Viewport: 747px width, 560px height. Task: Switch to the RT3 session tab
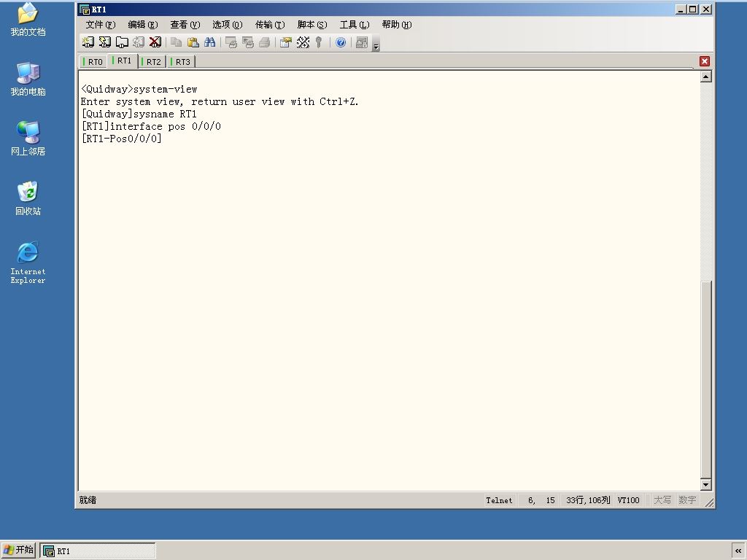coord(181,62)
